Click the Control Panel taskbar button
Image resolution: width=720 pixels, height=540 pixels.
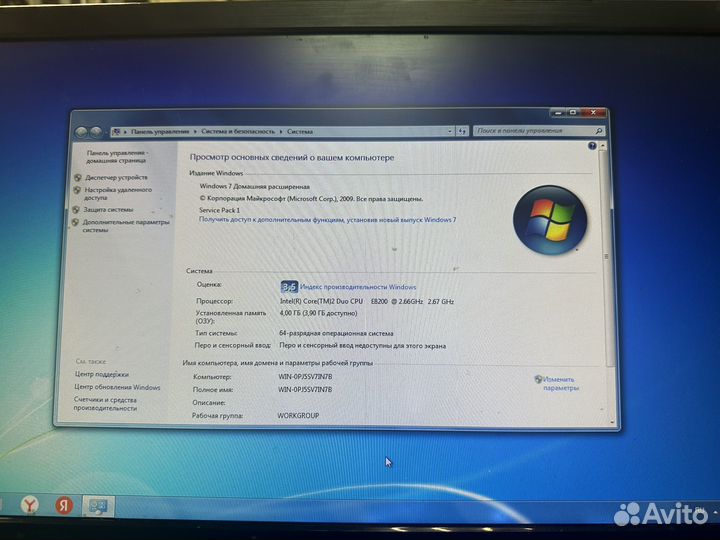pos(98,506)
